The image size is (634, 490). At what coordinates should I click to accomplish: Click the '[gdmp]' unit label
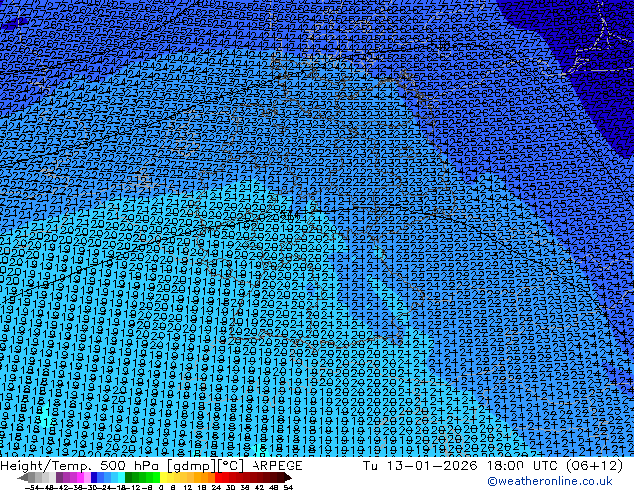point(192,466)
